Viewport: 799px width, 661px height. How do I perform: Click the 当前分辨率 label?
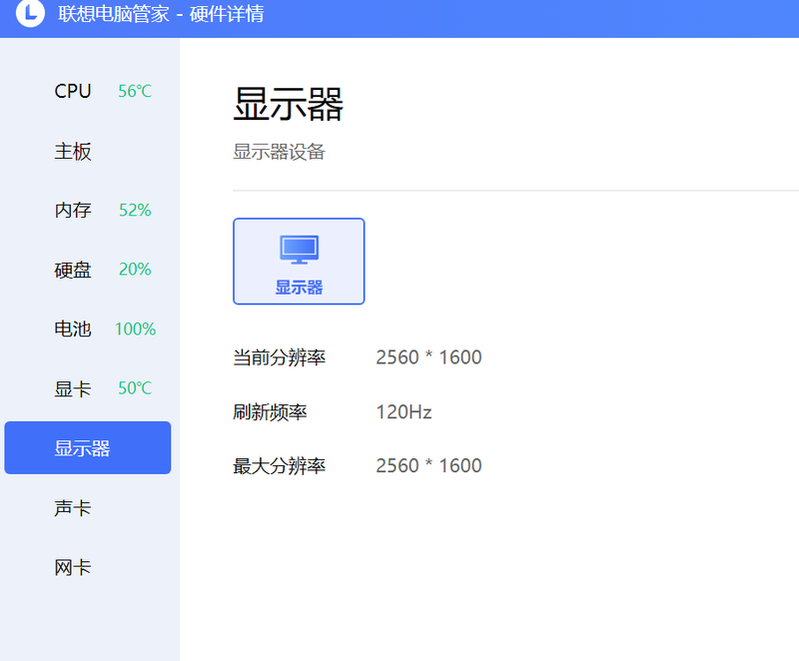[x=279, y=357]
